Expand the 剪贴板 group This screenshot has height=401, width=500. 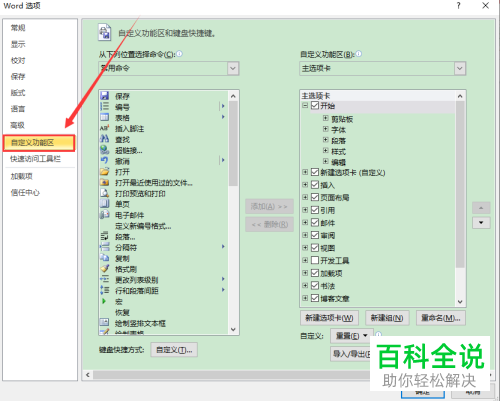[326, 118]
